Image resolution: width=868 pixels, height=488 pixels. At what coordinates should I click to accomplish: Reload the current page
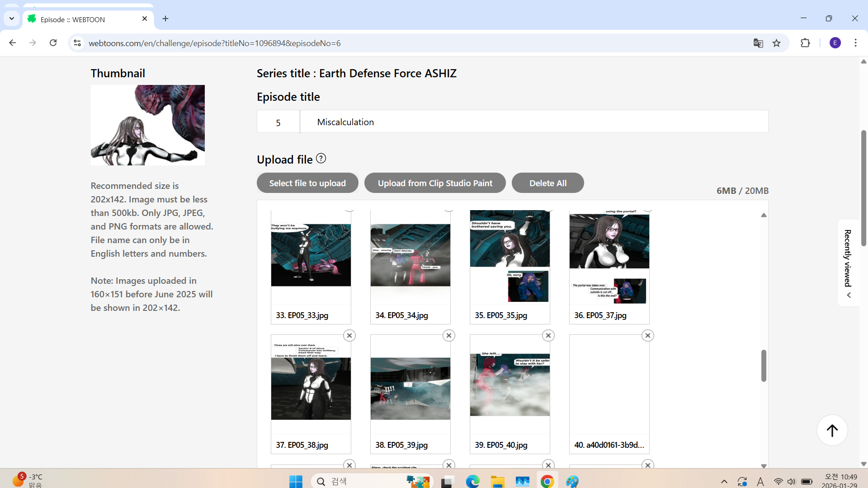coord(53,43)
